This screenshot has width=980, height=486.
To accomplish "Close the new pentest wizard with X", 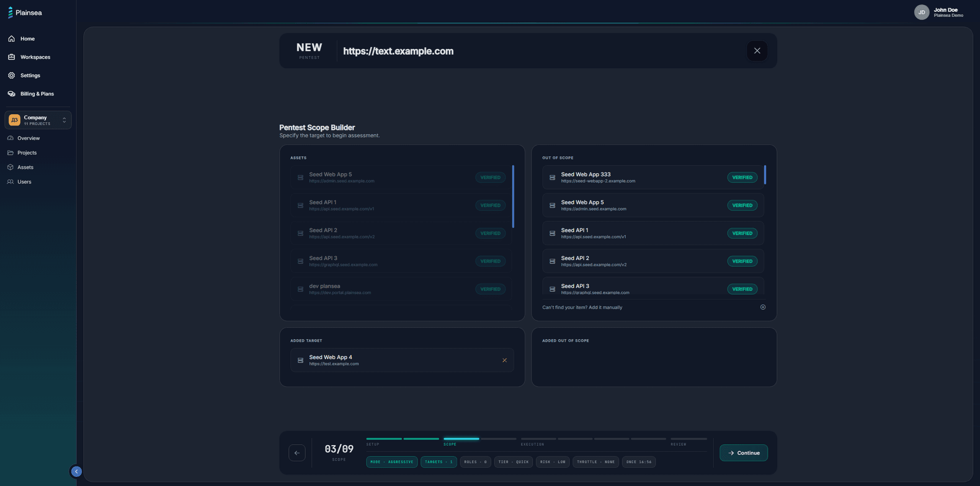I will point(757,51).
